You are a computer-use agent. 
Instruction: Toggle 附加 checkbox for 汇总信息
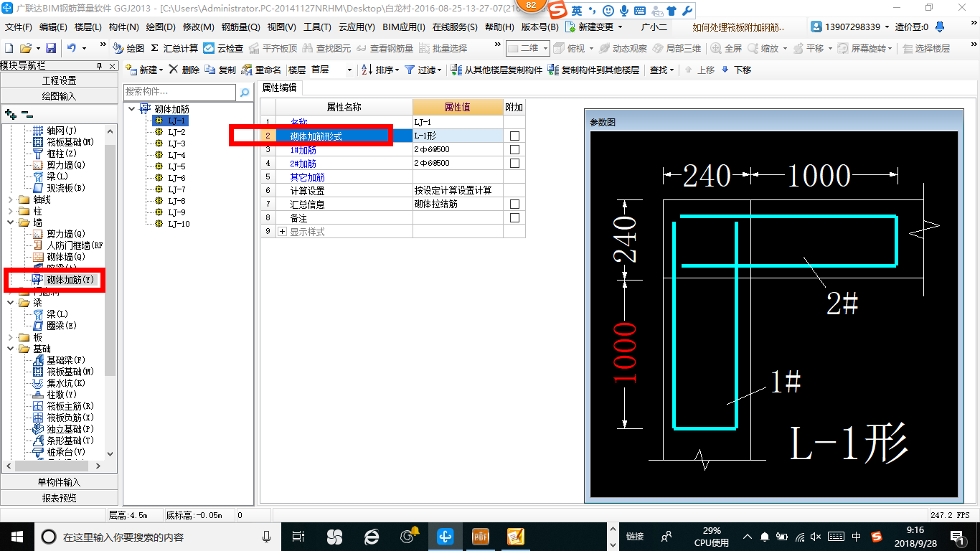pyautogui.click(x=514, y=204)
